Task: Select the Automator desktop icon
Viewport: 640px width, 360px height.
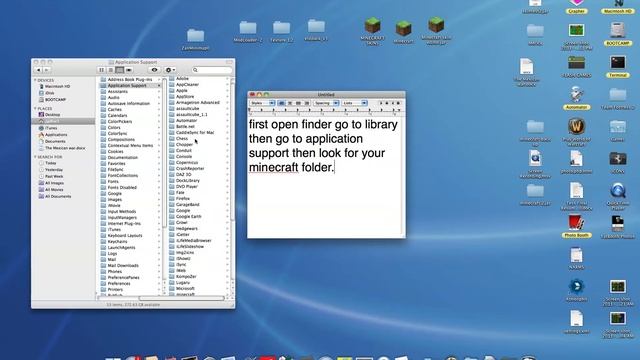Action: coord(576,98)
